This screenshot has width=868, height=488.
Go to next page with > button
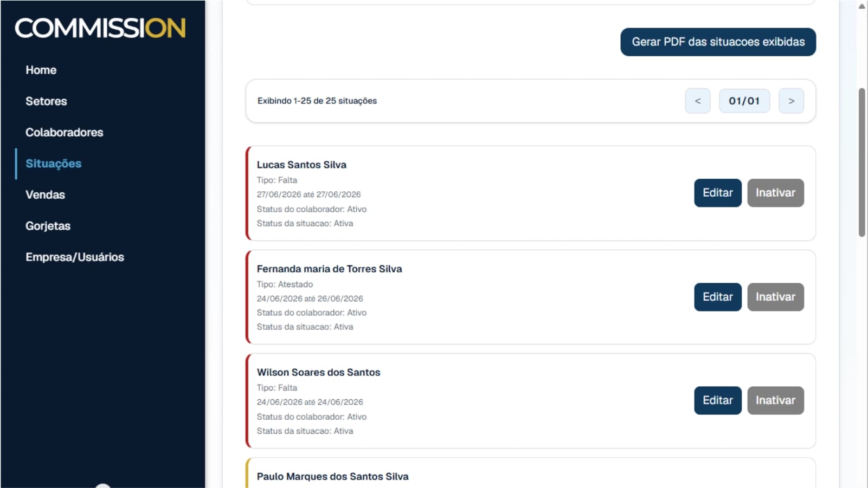coord(791,101)
